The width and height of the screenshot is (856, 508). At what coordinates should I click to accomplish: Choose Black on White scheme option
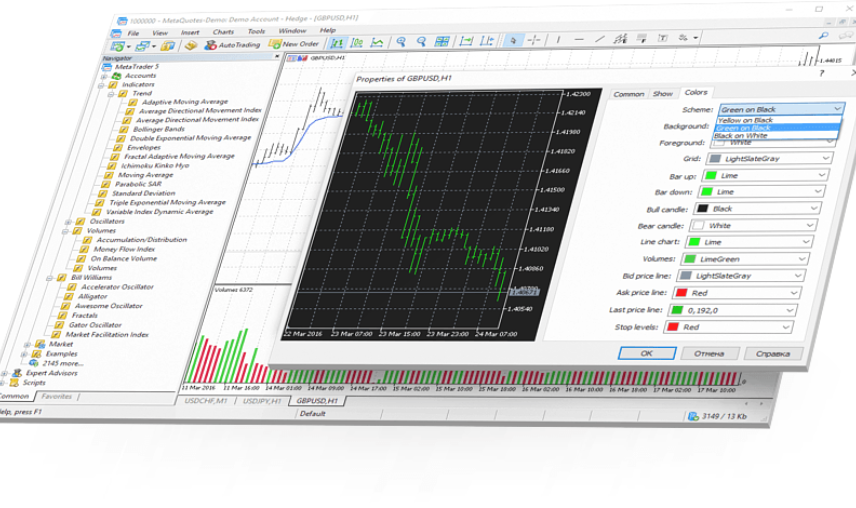click(x=776, y=135)
